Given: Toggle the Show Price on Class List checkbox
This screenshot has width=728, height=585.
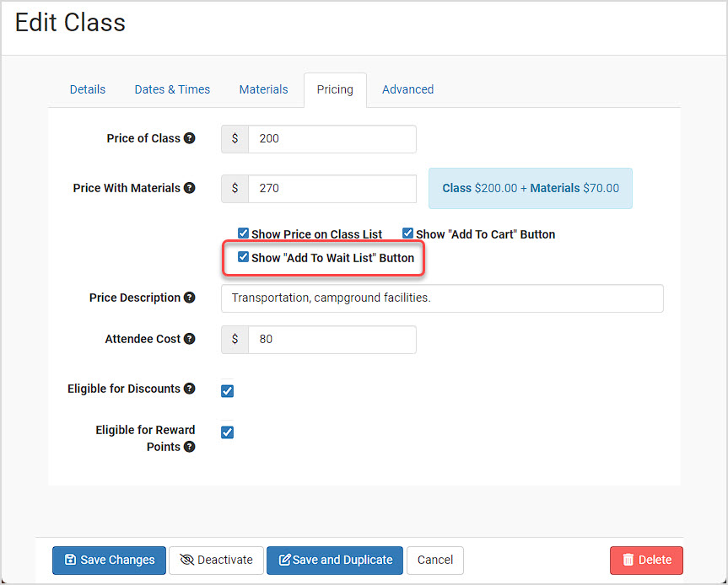Looking at the screenshot, I should point(243,233).
